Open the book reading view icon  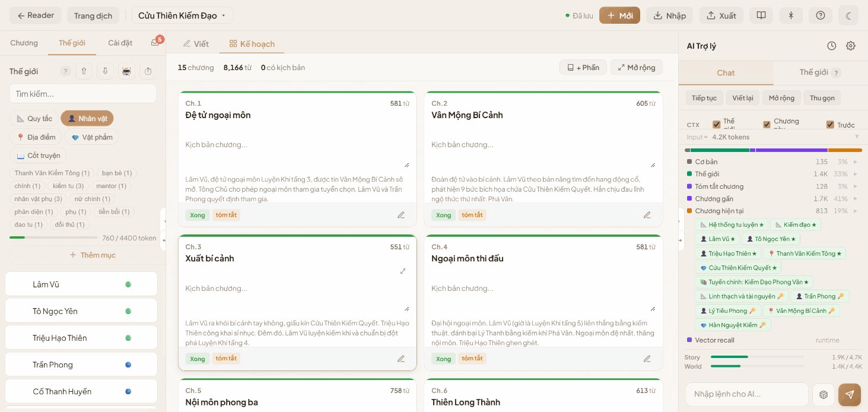click(761, 15)
